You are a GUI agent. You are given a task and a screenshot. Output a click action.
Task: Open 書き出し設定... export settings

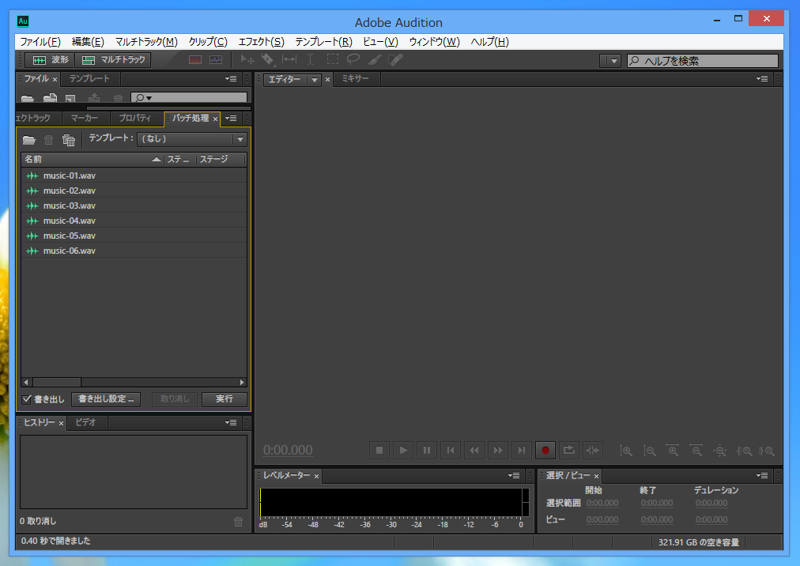(106, 399)
